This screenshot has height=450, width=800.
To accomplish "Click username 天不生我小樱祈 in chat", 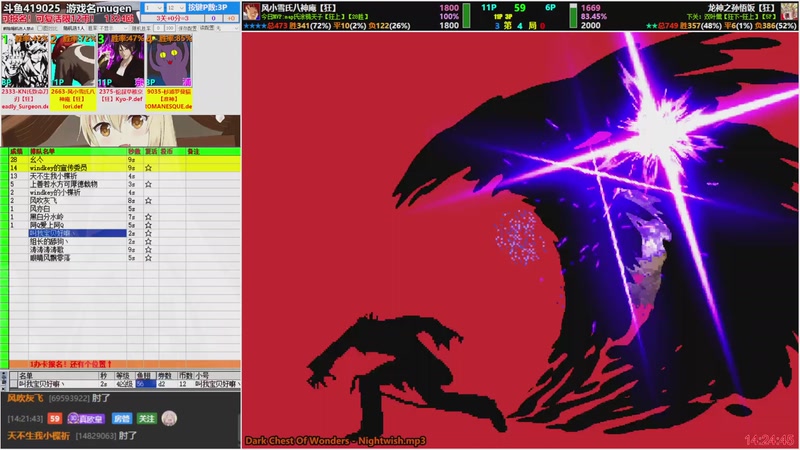I will click(x=39, y=436).
